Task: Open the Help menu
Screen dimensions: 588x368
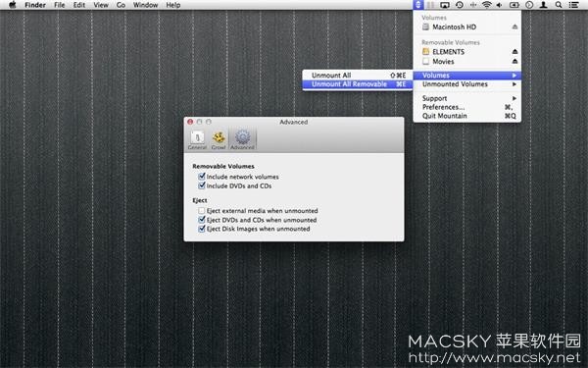Action: (x=173, y=5)
